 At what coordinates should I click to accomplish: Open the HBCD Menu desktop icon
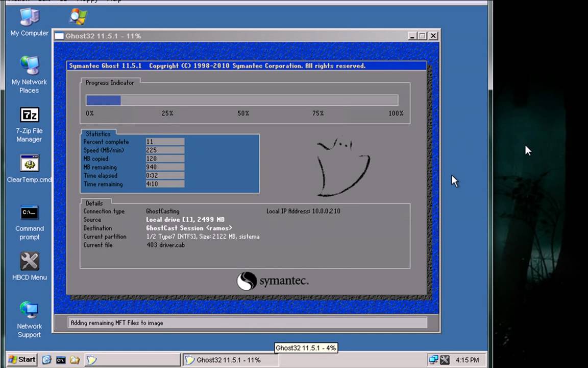click(x=29, y=266)
